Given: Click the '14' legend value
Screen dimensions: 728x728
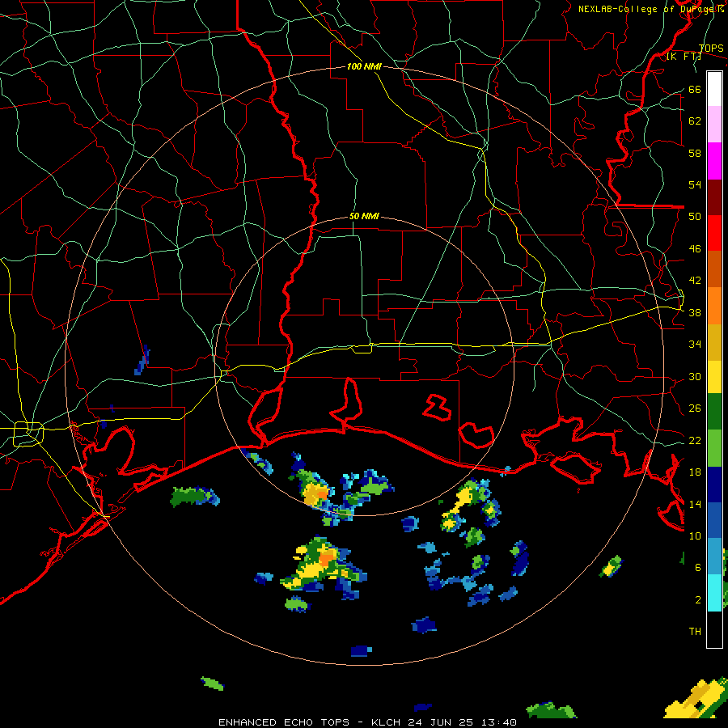Looking at the screenshot, I should pyautogui.click(x=695, y=504).
